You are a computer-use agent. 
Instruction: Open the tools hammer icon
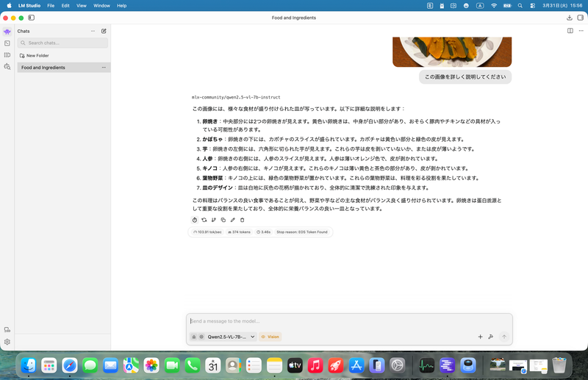click(490, 337)
